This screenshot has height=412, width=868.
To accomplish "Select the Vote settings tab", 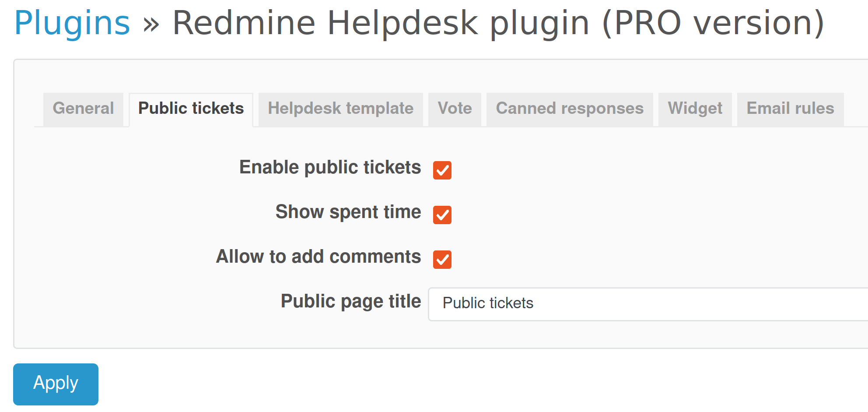I will coord(455,109).
